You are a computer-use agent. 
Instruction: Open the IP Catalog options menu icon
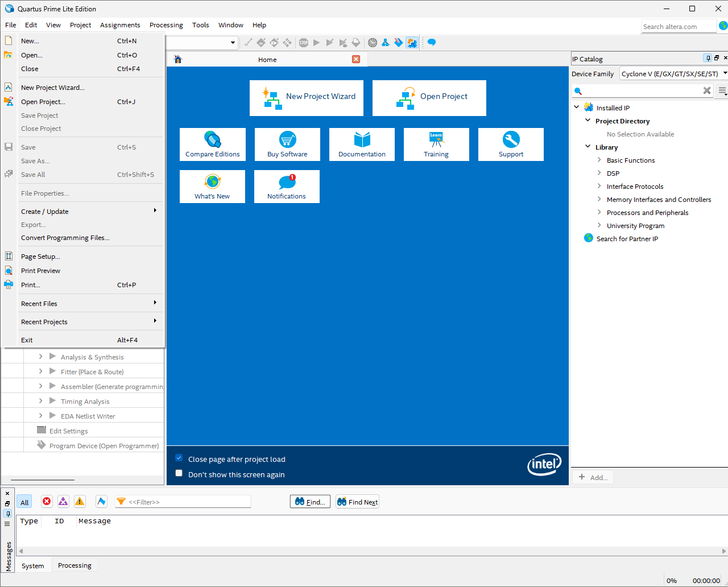[722, 91]
